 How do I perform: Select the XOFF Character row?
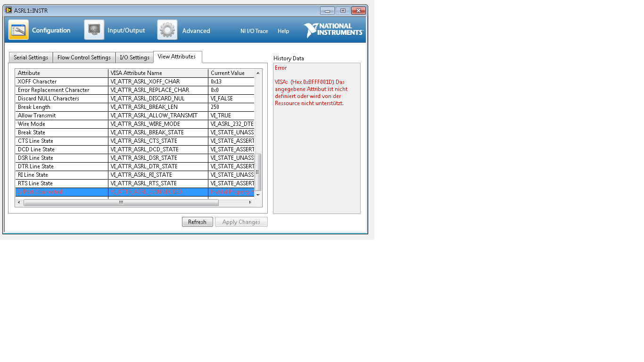[135, 82]
